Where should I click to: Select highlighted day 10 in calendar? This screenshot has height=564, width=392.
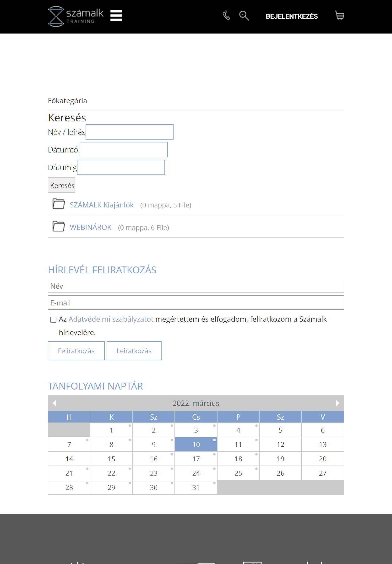point(196,444)
